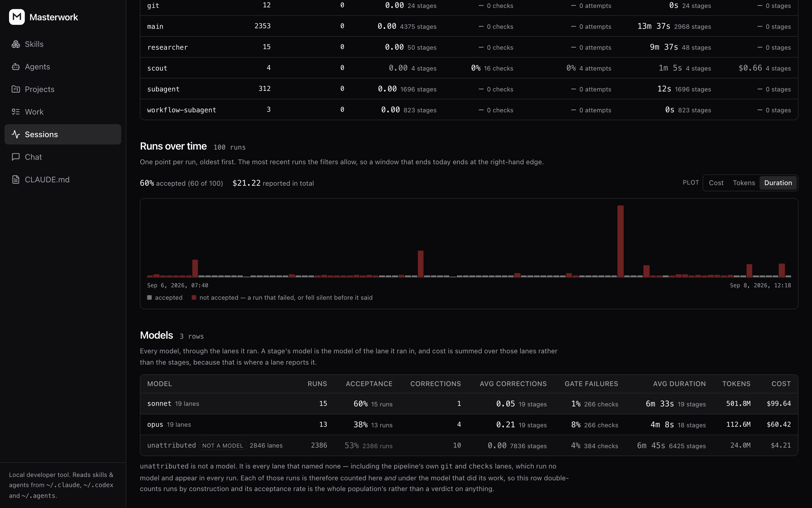The image size is (812, 508).
Task: Click the Projects folder icon
Action: tap(16, 89)
